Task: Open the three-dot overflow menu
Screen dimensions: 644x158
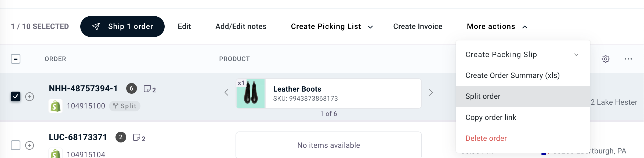Action: point(628,59)
